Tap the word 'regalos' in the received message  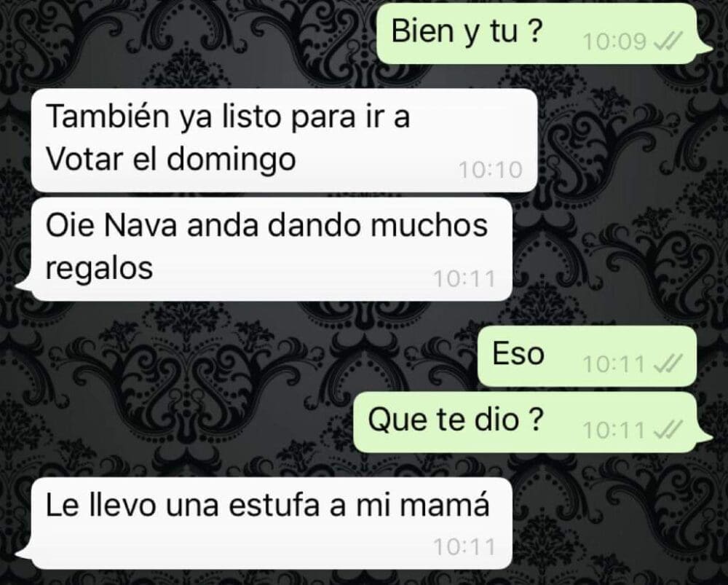click(x=99, y=270)
